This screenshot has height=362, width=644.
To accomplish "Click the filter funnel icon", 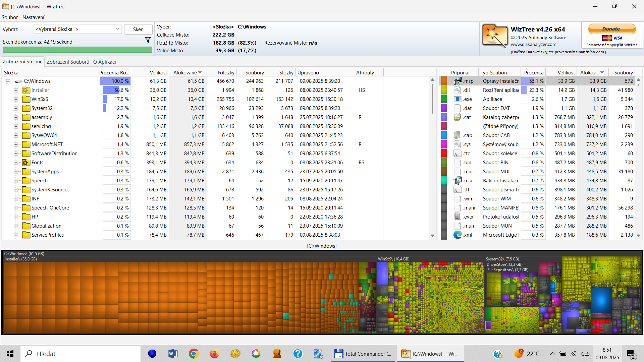I will pos(148,40).
